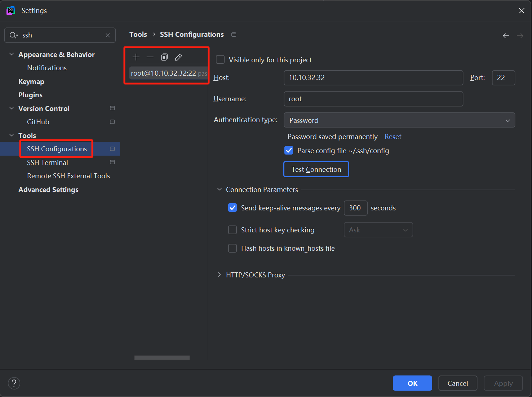The width and height of the screenshot is (532, 397).
Task: Enable Visible only for this project
Action: (x=220, y=60)
